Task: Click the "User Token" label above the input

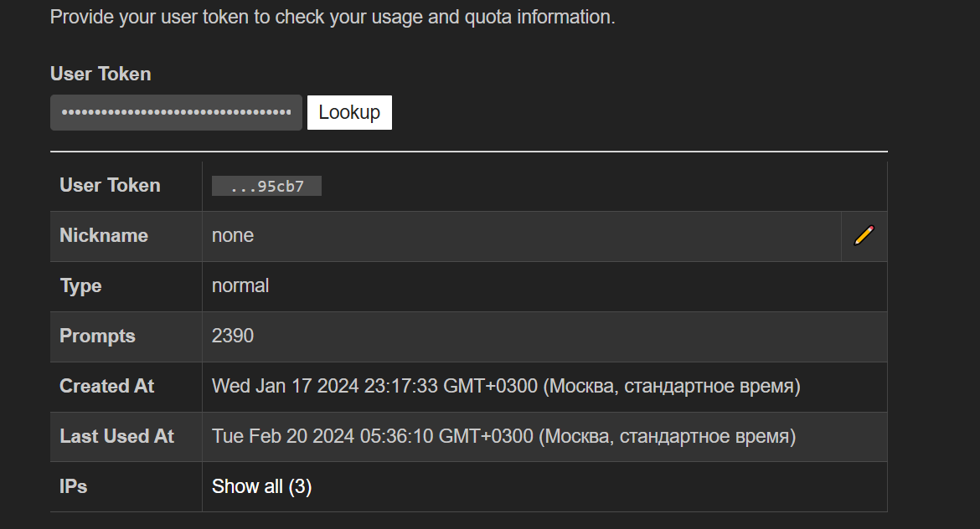Action: [101, 74]
